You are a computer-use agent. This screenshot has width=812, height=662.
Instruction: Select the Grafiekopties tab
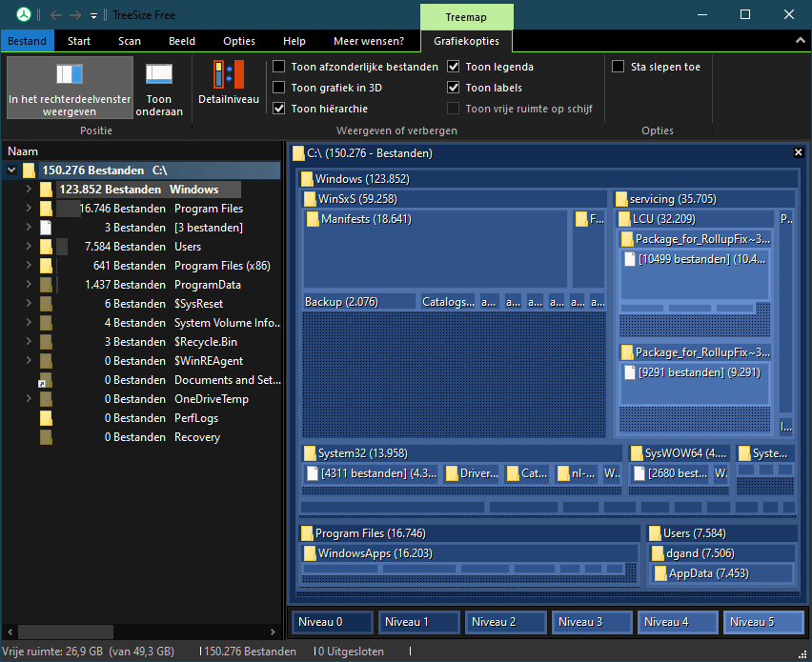[467, 41]
